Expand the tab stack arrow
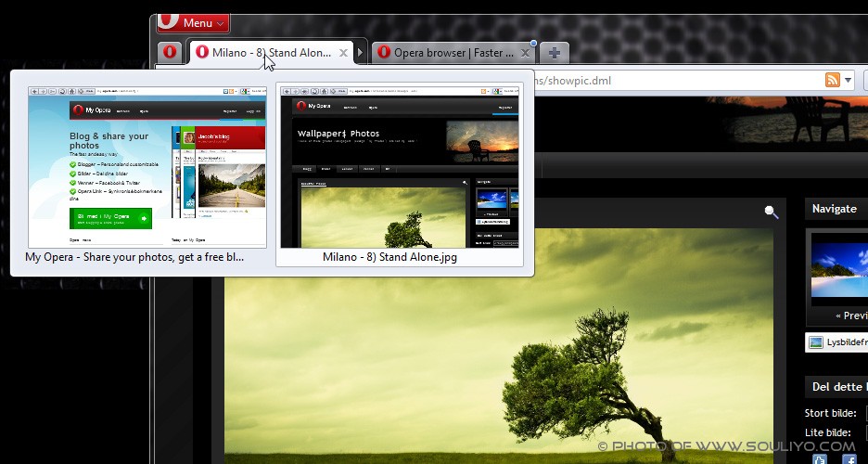 (x=361, y=53)
